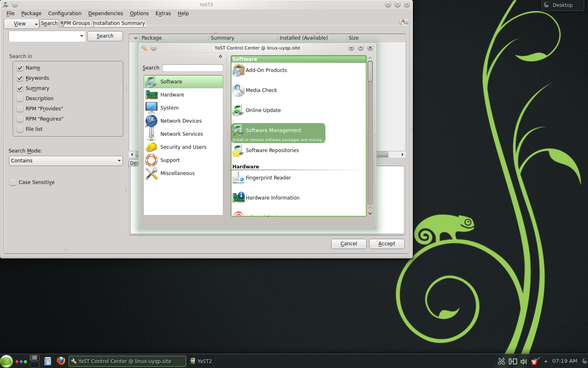Open the file manager taskbar icon
588x368 pixels.
[x=48, y=361]
